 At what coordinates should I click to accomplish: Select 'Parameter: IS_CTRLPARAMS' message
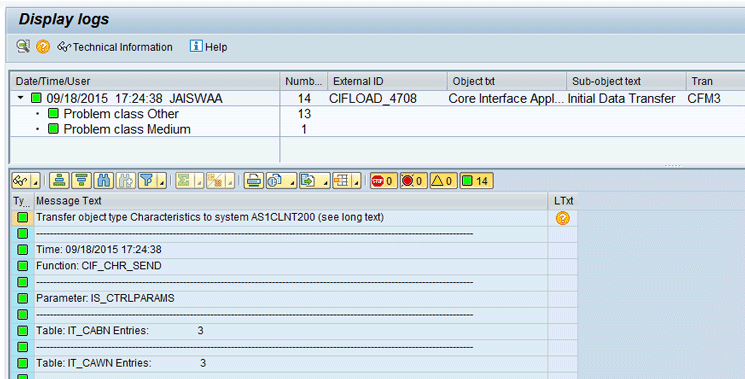coord(105,298)
